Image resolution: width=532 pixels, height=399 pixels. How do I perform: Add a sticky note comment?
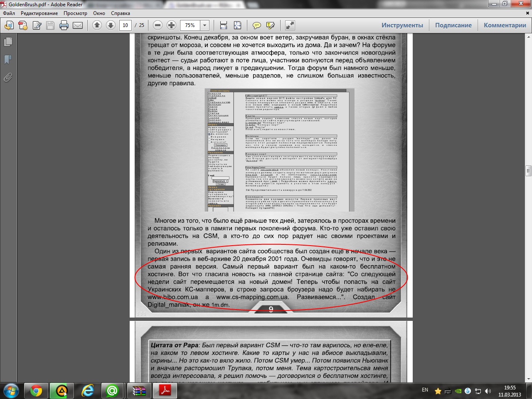[x=257, y=25]
